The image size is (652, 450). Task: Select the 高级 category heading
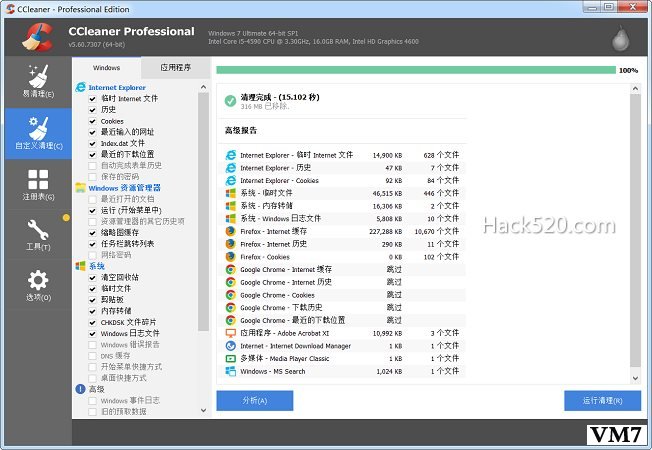coord(96,389)
